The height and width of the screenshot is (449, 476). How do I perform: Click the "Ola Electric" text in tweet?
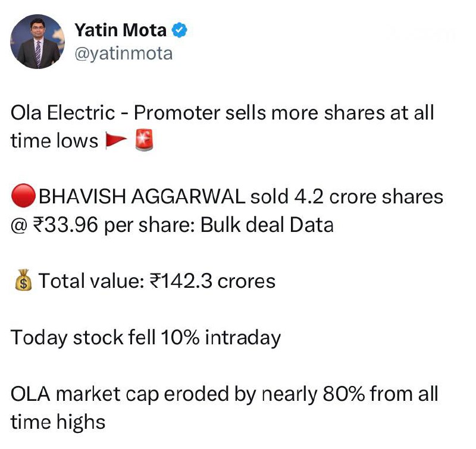[54, 112]
